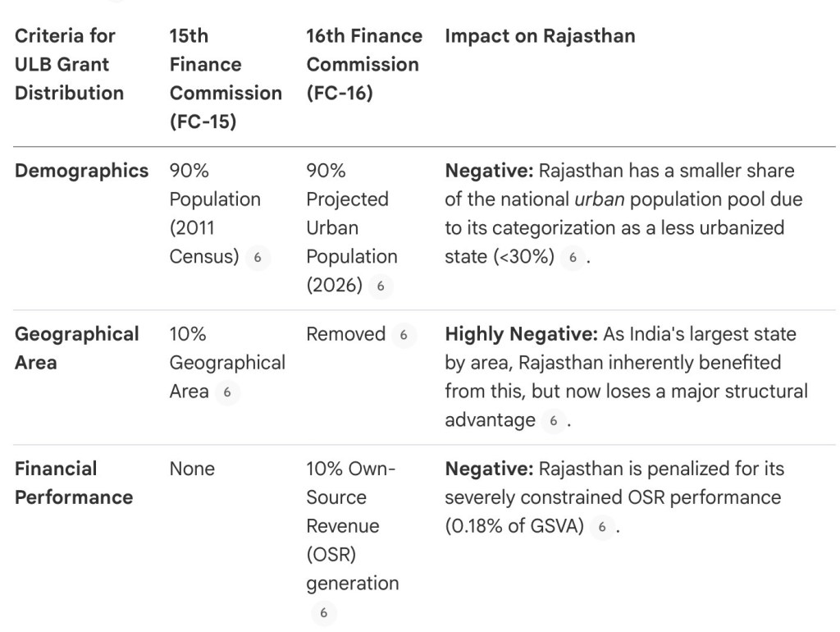Viewport: 840px width, 632px height.
Task: Open citation 6 after "Population (2026)"
Action: (x=379, y=286)
